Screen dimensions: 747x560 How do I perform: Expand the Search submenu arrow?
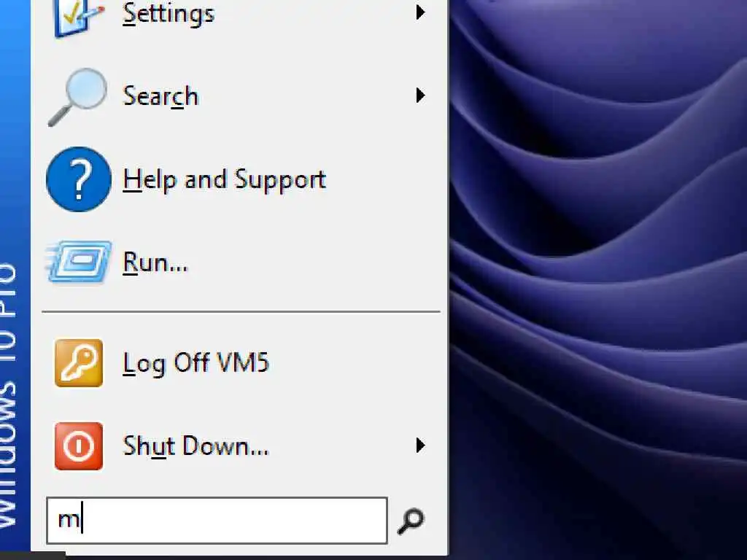[419, 96]
